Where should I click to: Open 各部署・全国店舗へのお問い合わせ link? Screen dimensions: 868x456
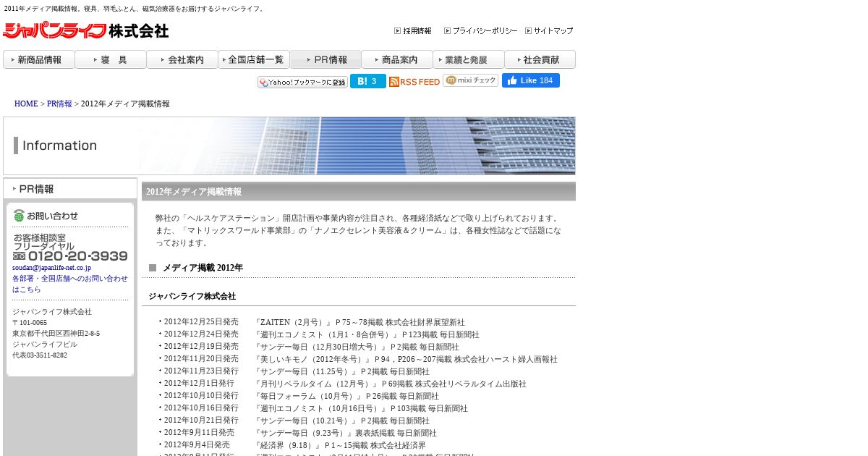click(x=70, y=284)
